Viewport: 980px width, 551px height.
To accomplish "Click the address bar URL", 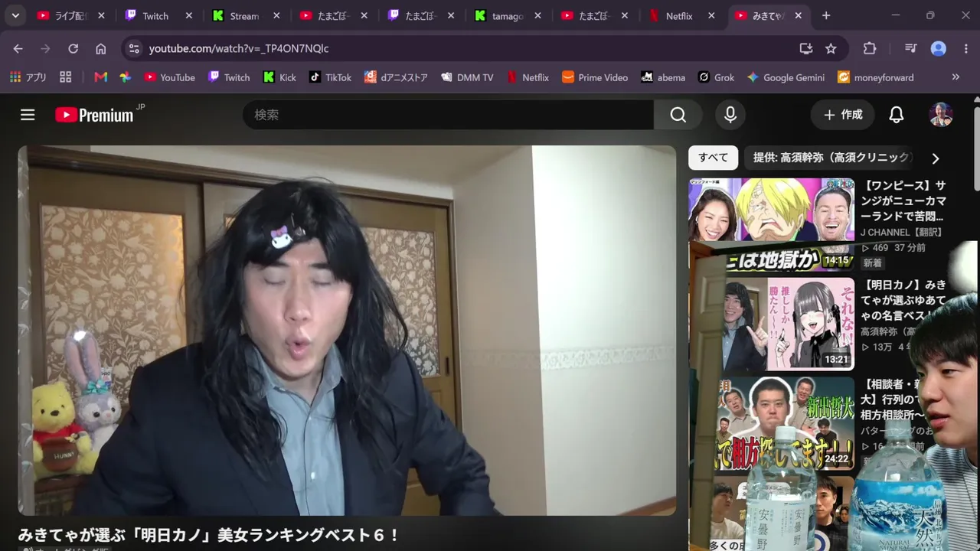I will pyautogui.click(x=239, y=48).
